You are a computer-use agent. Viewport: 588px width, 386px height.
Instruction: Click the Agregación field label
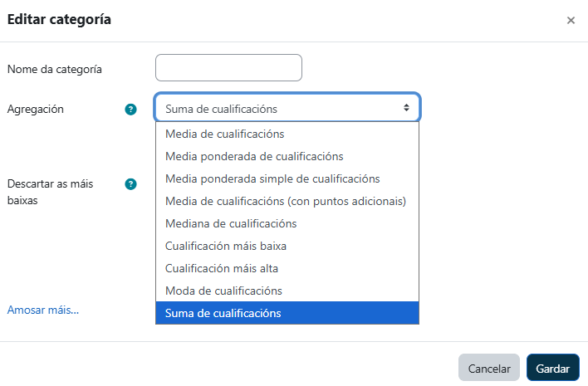click(x=36, y=109)
